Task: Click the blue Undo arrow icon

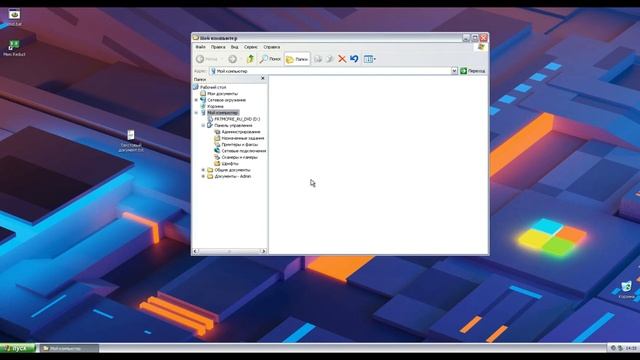Action: (x=354, y=59)
